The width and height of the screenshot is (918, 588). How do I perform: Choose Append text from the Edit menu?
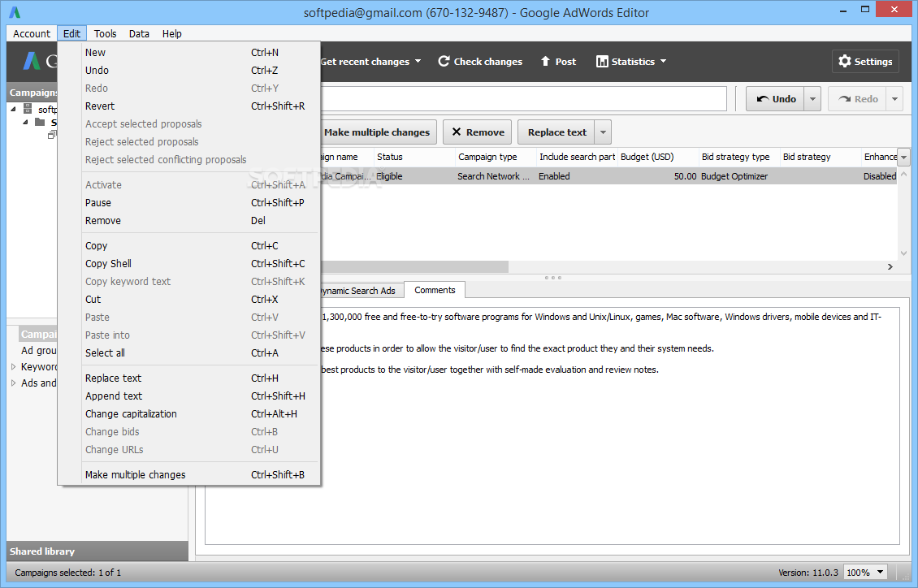188,396
